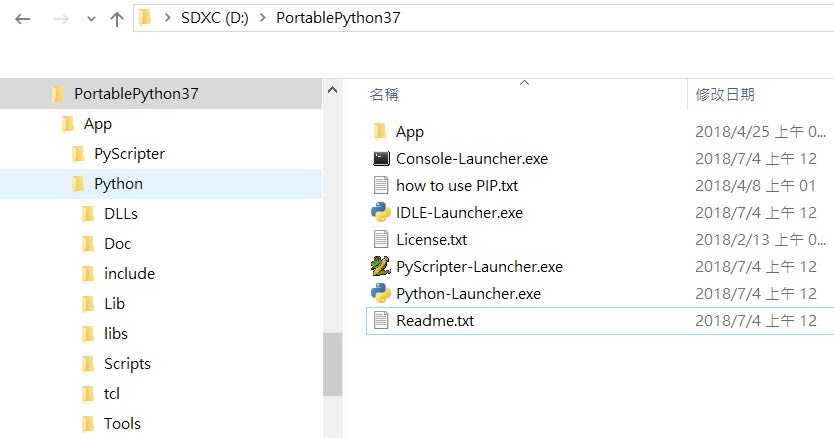The height and width of the screenshot is (438, 834).
Task: Select Python-Launcher.exe file
Action: click(x=468, y=294)
